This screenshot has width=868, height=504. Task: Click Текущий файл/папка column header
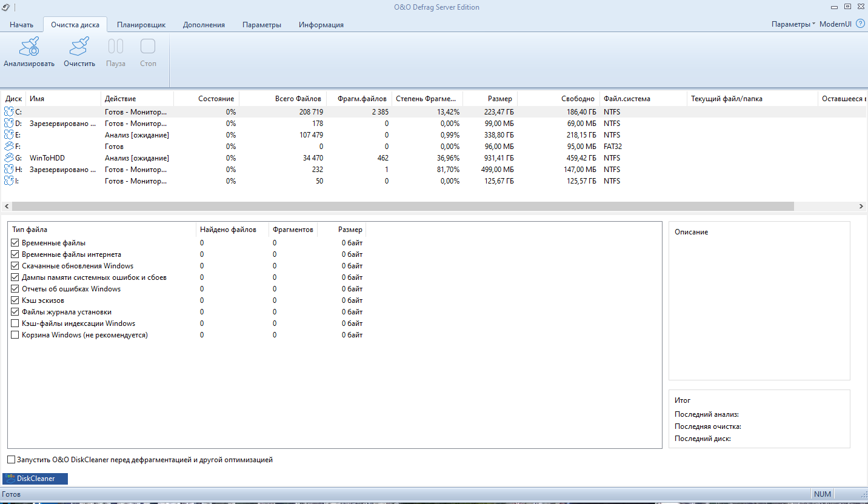753,99
